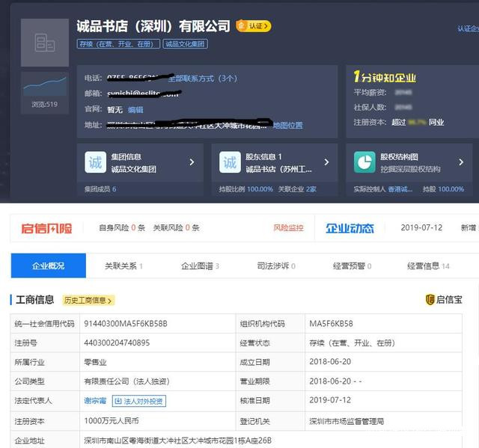This screenshot has width=479, height=448.
Task: Switch to 企业概况 tab
Action: [x=49, y=266]
